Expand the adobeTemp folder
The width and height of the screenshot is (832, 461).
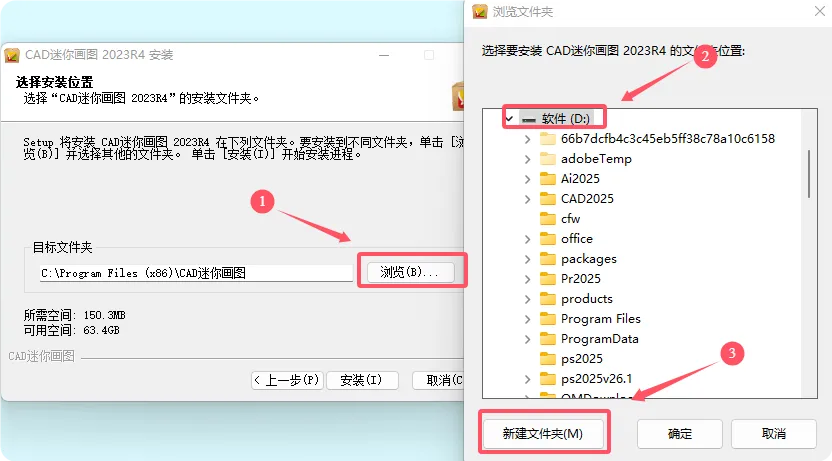(527, 159)
